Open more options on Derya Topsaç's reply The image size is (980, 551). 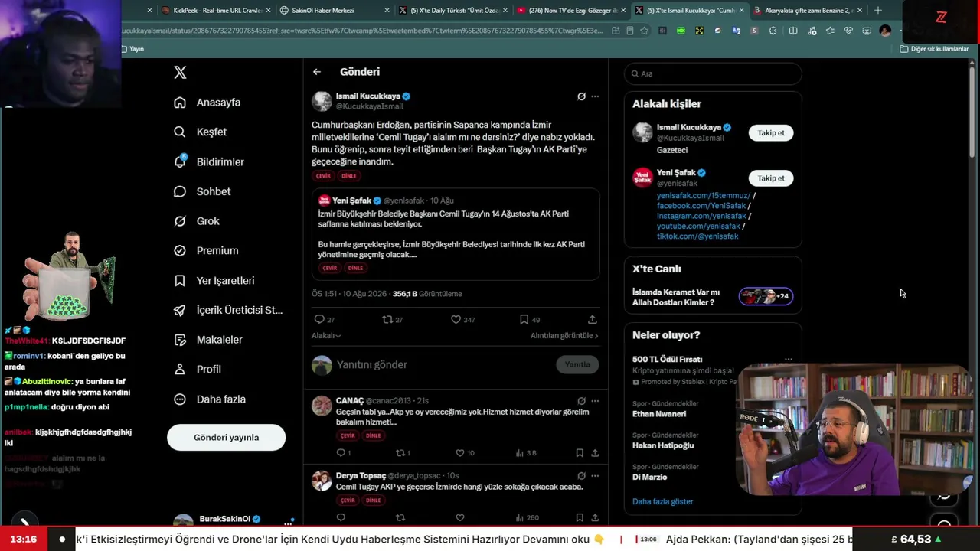595,475
